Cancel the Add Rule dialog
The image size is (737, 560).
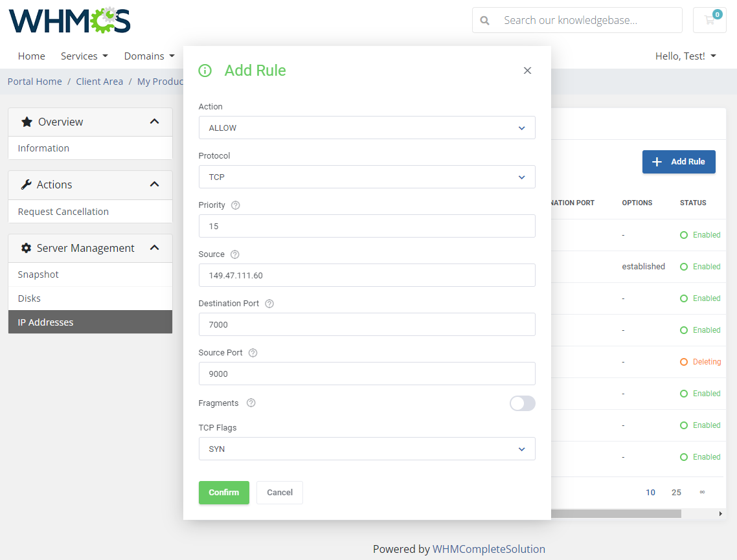coord(279,492)
